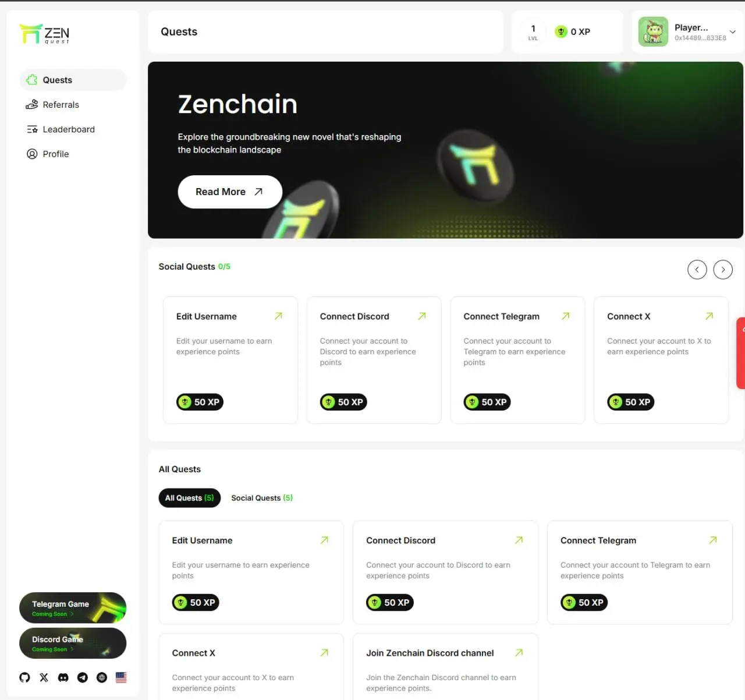Screen dimensions: 745x700
Task: Show next Social Quests with right arrow
Action: pos(723,269)
